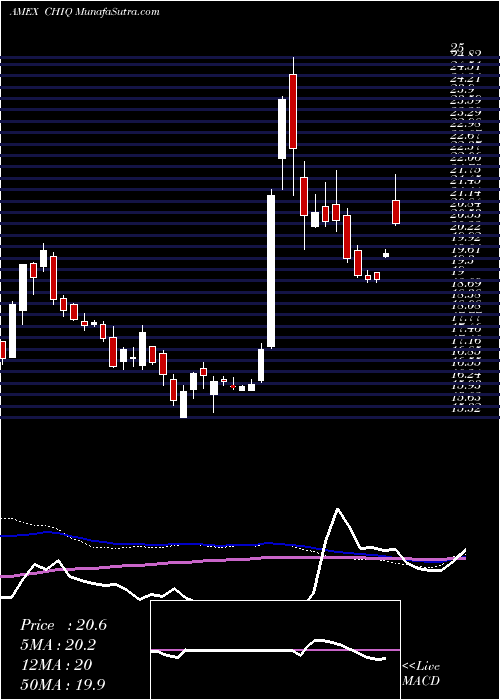Screen dimensions: 500x700
Task: Click the '50MA : 19.9' value
Action: pos(63,684)
